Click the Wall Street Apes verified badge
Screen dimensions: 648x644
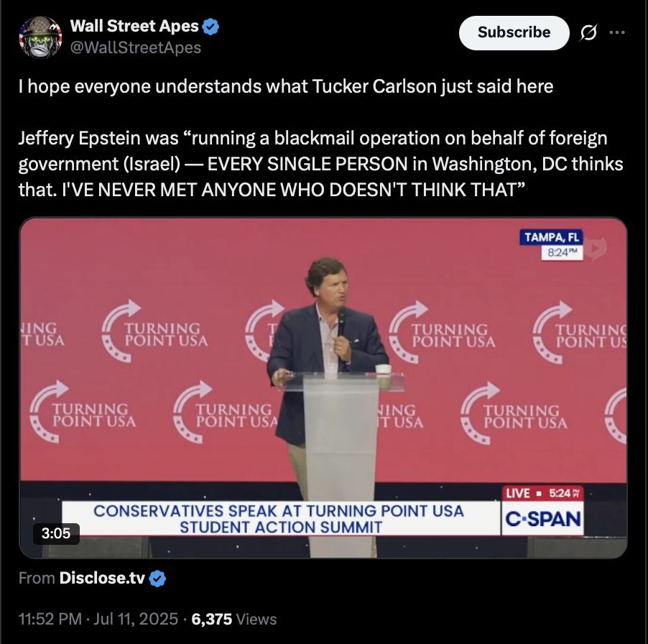210,27
